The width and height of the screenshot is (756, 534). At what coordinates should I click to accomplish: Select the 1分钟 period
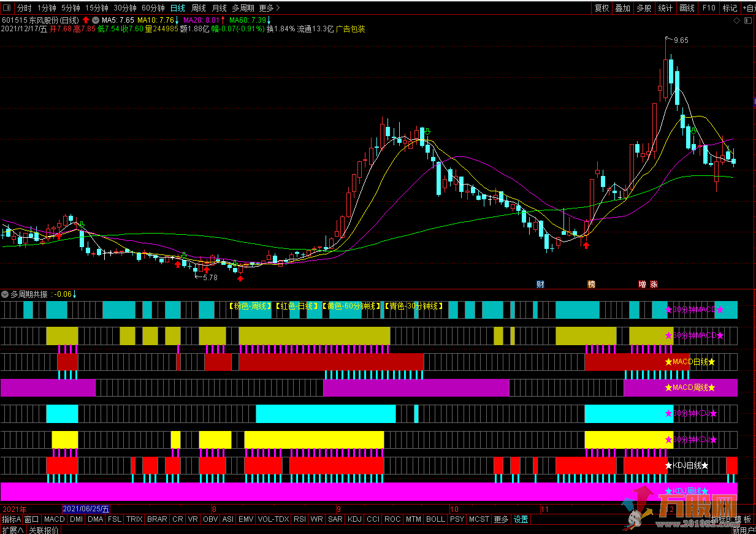coord(47,8)
